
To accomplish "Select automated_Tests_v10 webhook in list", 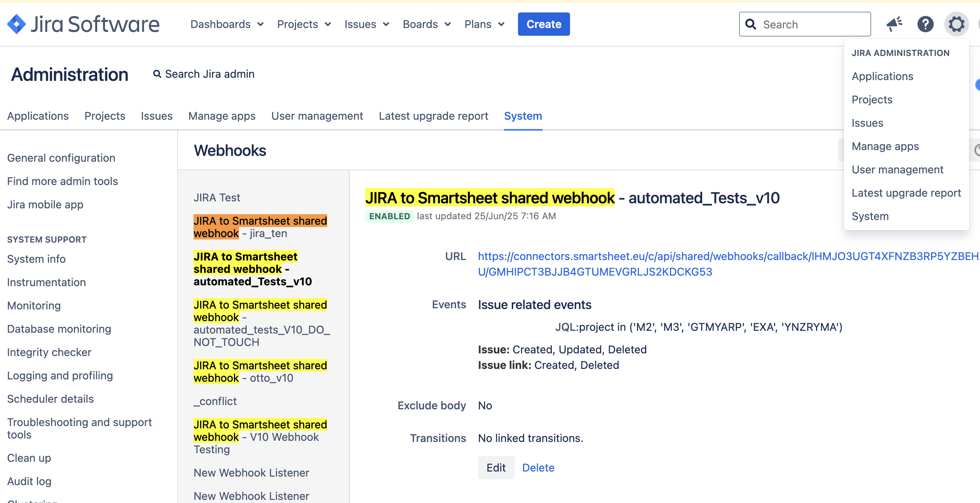I will (x=253, y=269).
